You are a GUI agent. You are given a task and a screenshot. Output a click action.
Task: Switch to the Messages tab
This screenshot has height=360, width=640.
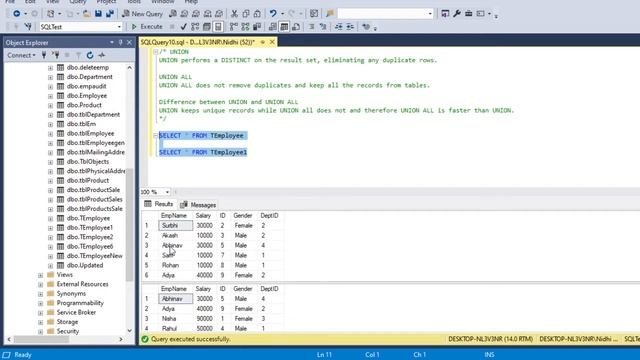pyautogui.click(x=198, y=204)
